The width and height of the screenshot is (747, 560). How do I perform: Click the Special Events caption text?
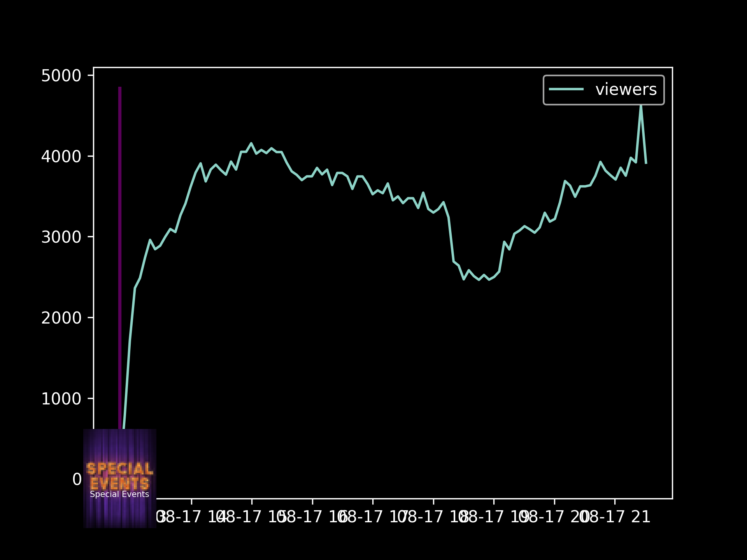pos(119,494)
